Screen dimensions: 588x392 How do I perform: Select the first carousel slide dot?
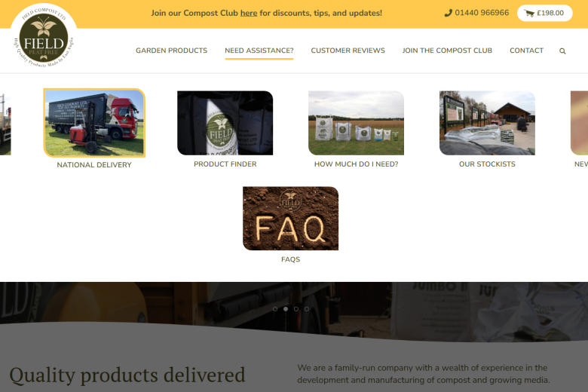pyautogui.click(x=275, y=309)
